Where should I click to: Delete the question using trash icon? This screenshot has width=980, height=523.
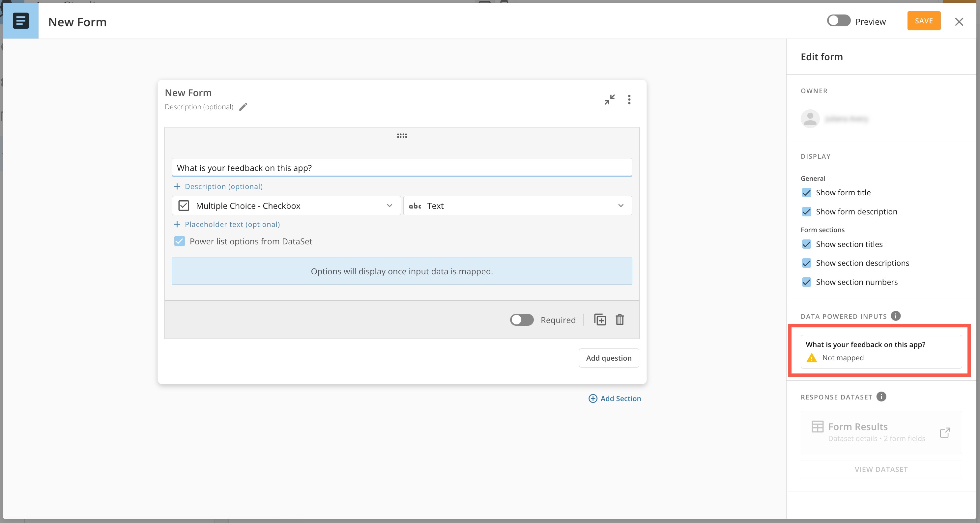(x=620, y=320)
